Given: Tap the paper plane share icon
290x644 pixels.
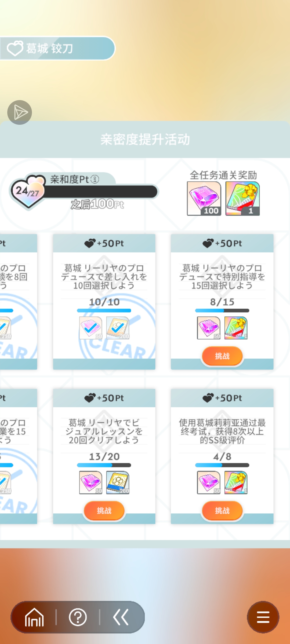Looking at the screenshot, I should pos(20,112).
